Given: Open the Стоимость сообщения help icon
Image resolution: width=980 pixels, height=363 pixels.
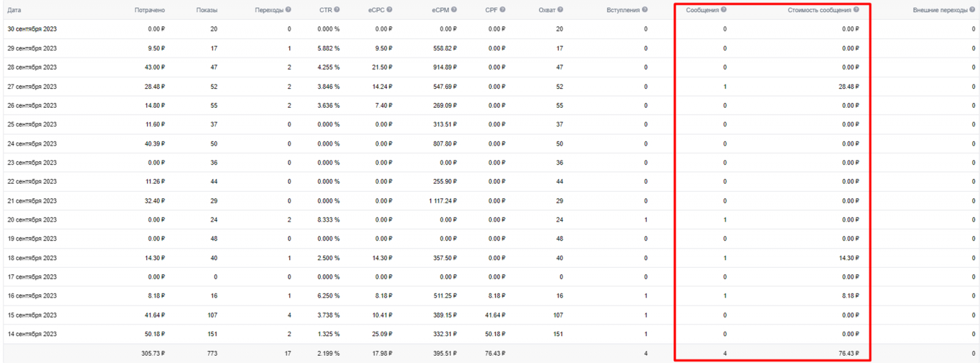Looking at the screenshot, I should click(856, 10).
